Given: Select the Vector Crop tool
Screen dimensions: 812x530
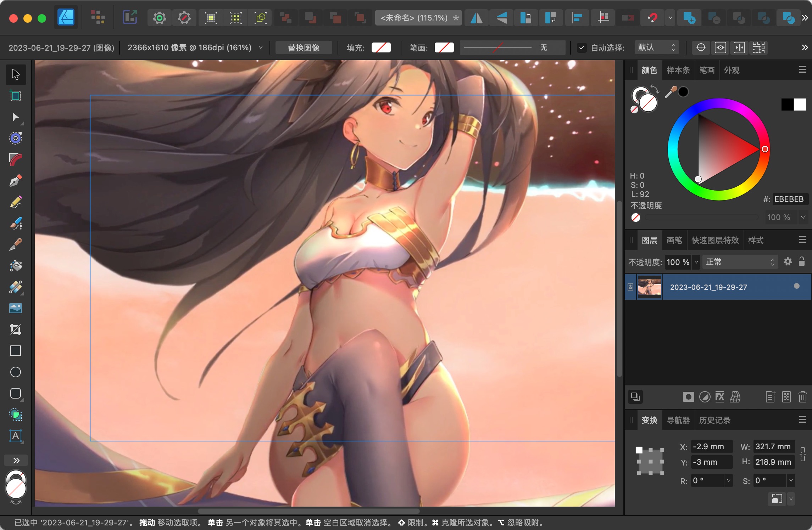Looking at the screenshot, I should pos(16,329).
